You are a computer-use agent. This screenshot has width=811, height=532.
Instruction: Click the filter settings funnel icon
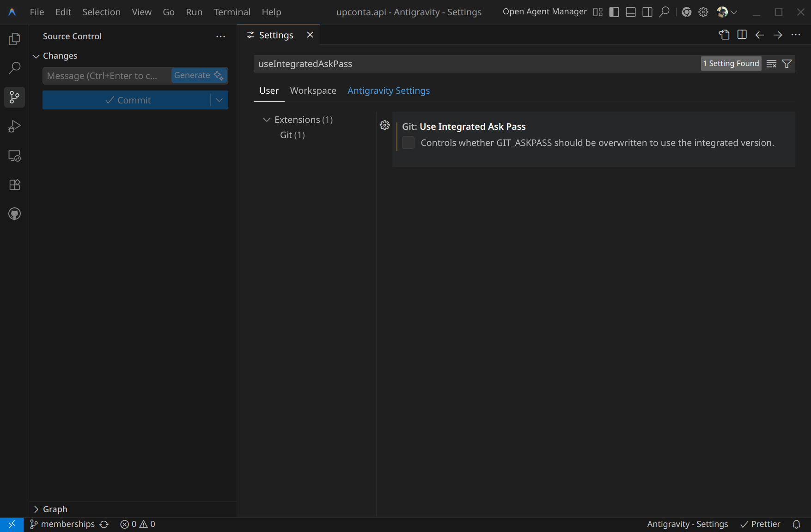click(x=787, y=64)
